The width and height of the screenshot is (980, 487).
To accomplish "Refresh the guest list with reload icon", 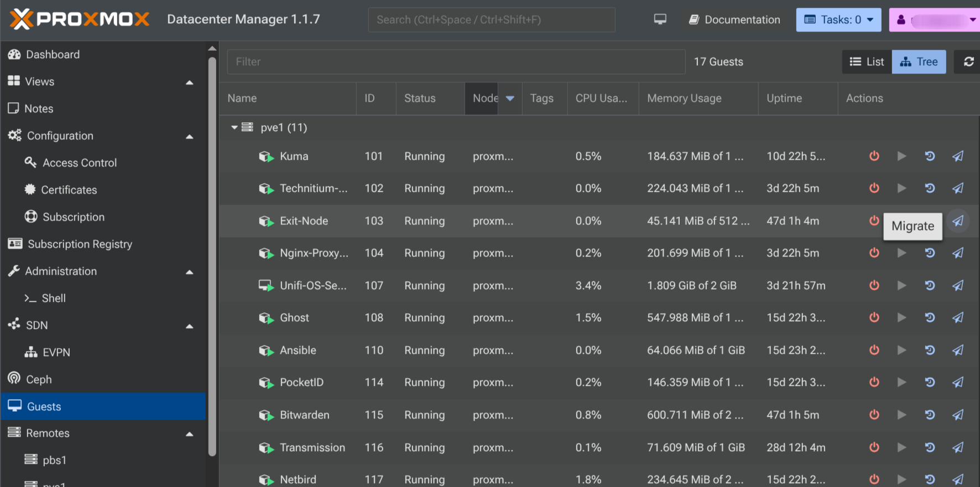I will point(968,62).
